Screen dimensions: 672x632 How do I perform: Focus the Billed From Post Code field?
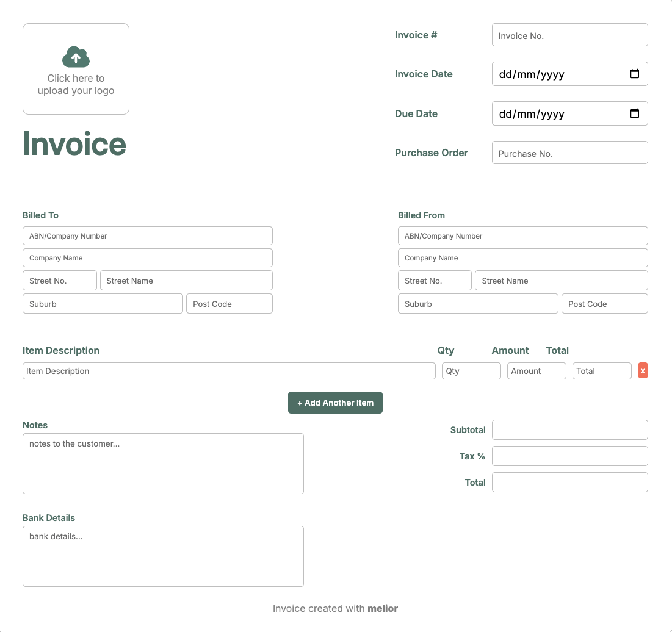(604, 304)
